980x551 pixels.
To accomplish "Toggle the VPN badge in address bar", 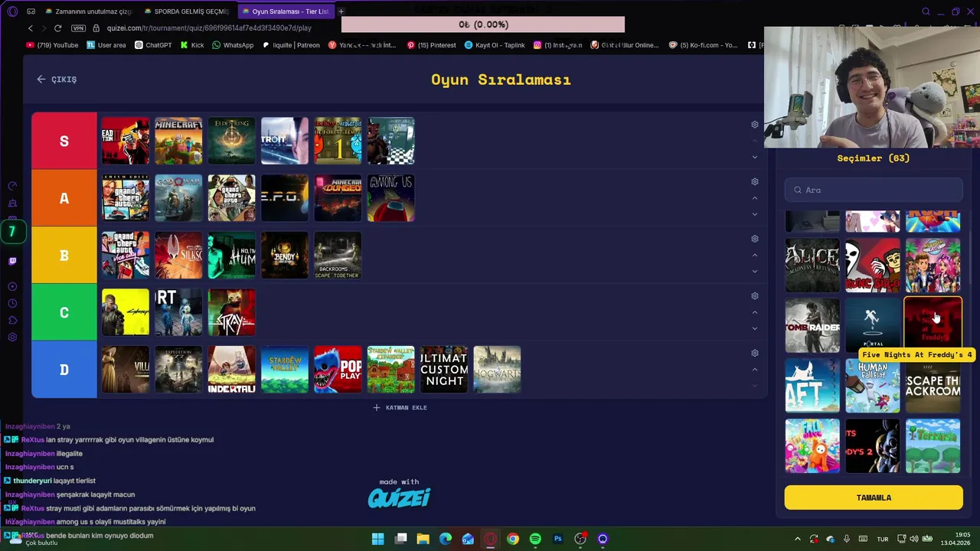I will point(78,28).
